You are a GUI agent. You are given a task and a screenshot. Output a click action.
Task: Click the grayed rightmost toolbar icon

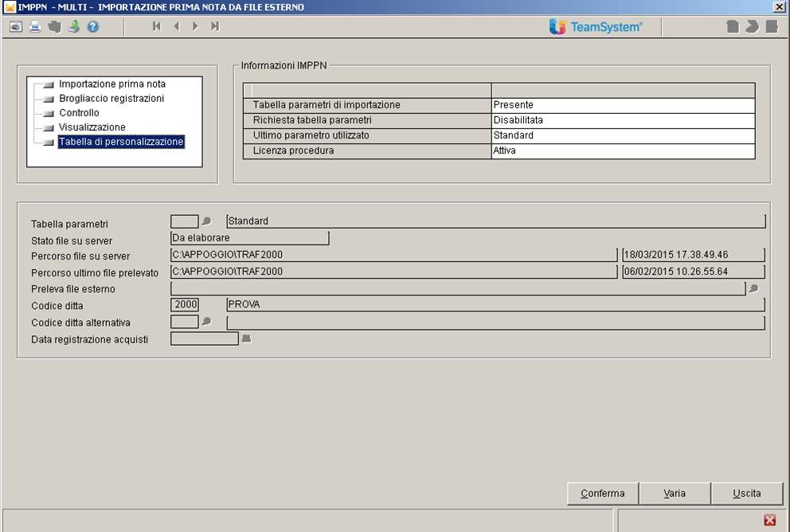click(772, 27)
